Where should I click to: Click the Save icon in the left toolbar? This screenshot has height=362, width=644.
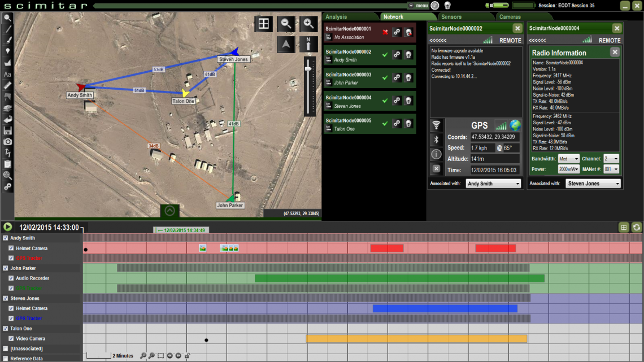[x=7, y=130]
